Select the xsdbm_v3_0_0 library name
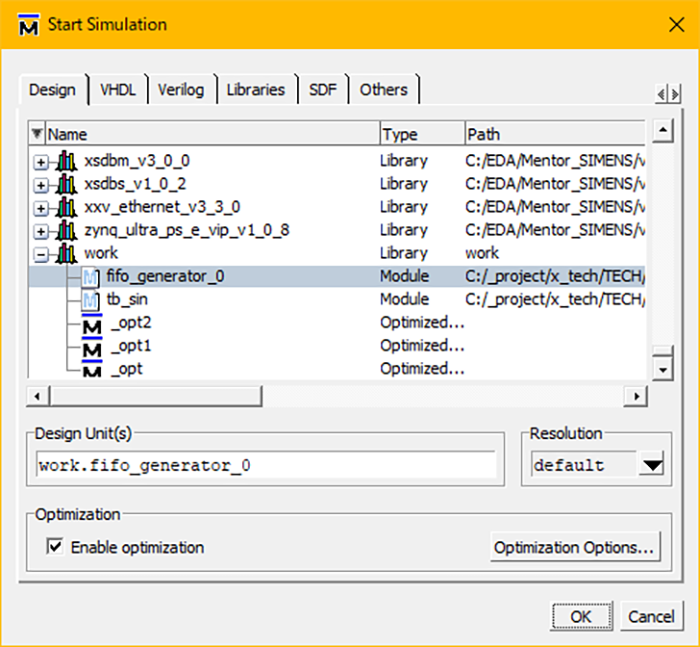The image size is (700, 647). coord(137,161)
